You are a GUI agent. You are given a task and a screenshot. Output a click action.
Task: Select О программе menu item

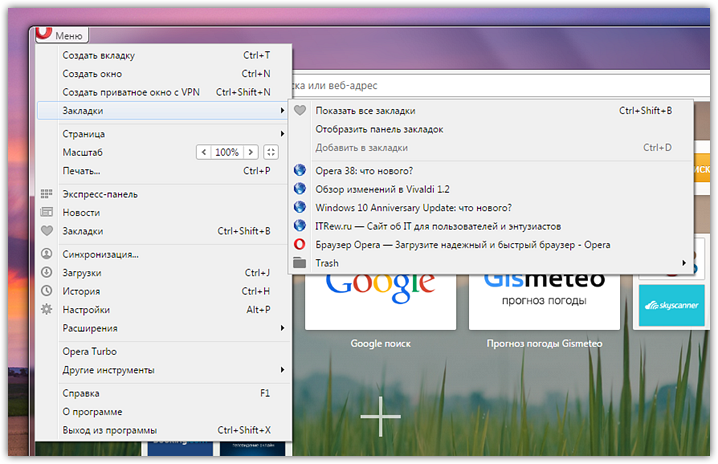[163, 411]
